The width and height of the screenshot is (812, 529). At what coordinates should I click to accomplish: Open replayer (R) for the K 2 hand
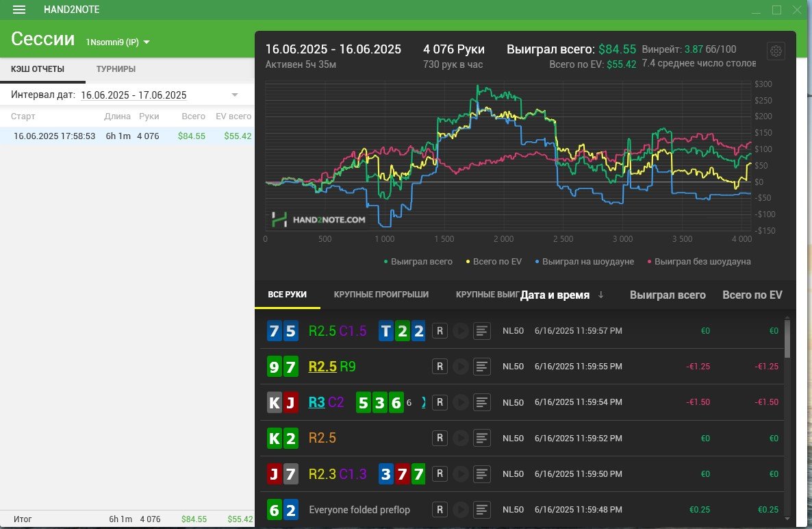(x=440, y=438)
